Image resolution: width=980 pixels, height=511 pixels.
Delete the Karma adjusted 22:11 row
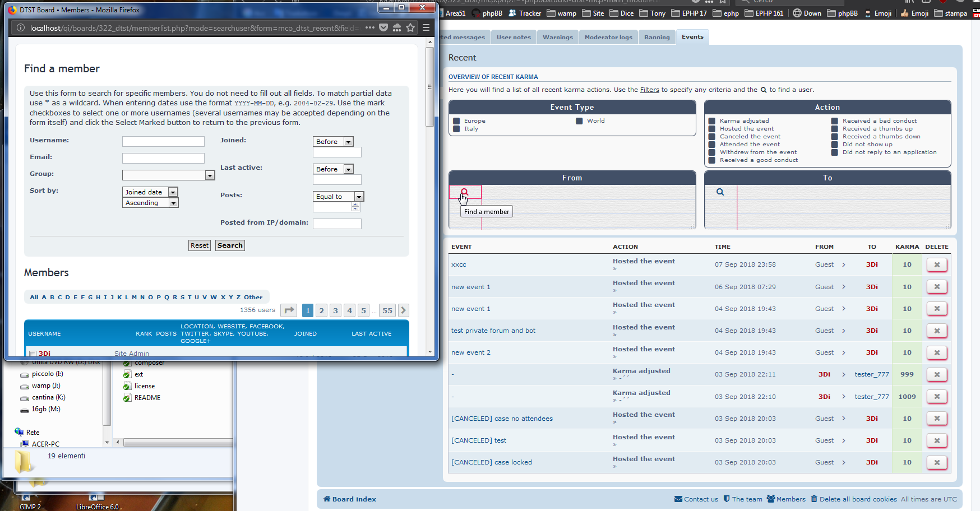[x=937, y=374]
